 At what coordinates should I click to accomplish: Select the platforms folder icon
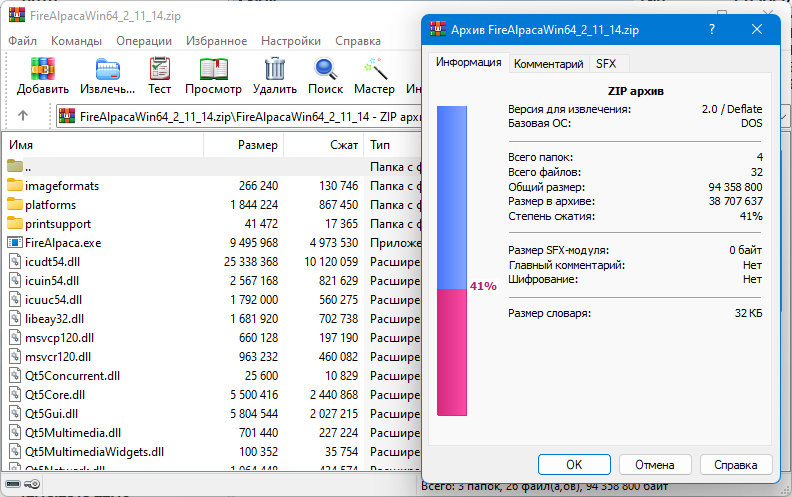[x=15, y=205]
